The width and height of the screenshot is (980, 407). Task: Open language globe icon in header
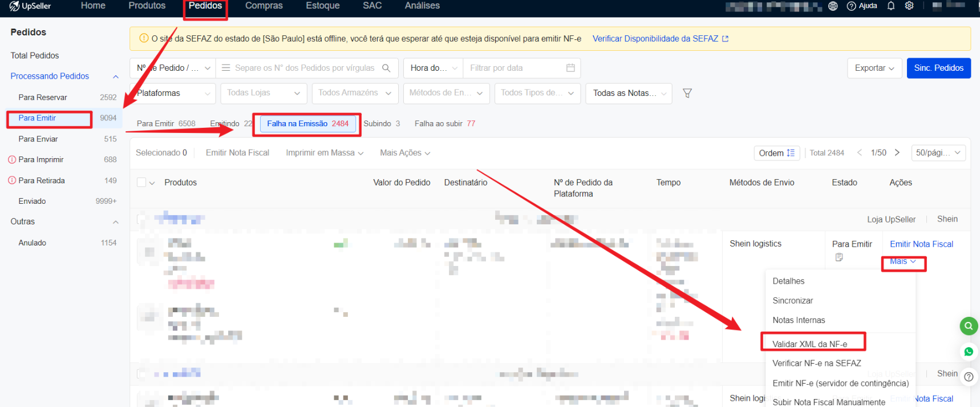click(x=833, y=6)
